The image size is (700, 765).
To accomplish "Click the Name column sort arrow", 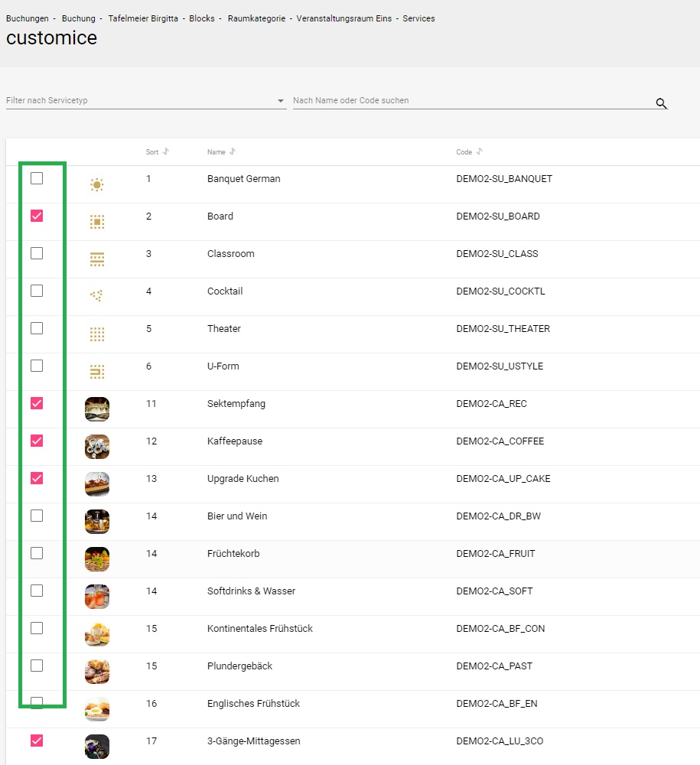I will tap(233, 151).
